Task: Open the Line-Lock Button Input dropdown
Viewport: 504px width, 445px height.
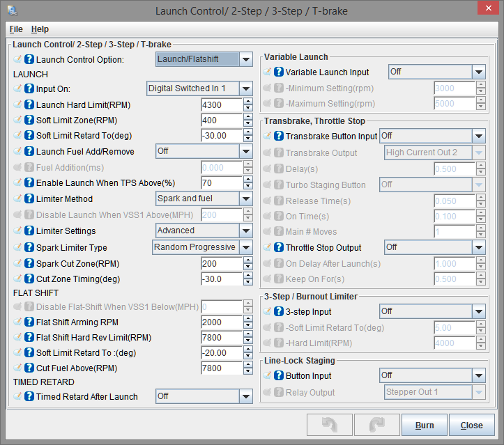Action: (x=478, y=376)
